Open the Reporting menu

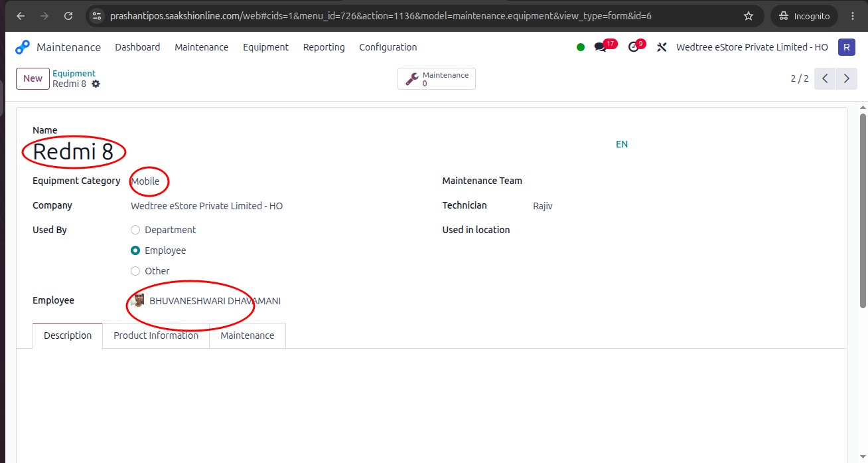pos(324,47)
